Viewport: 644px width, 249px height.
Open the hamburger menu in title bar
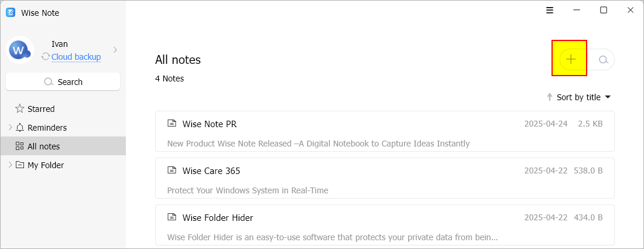pos(550,11)
